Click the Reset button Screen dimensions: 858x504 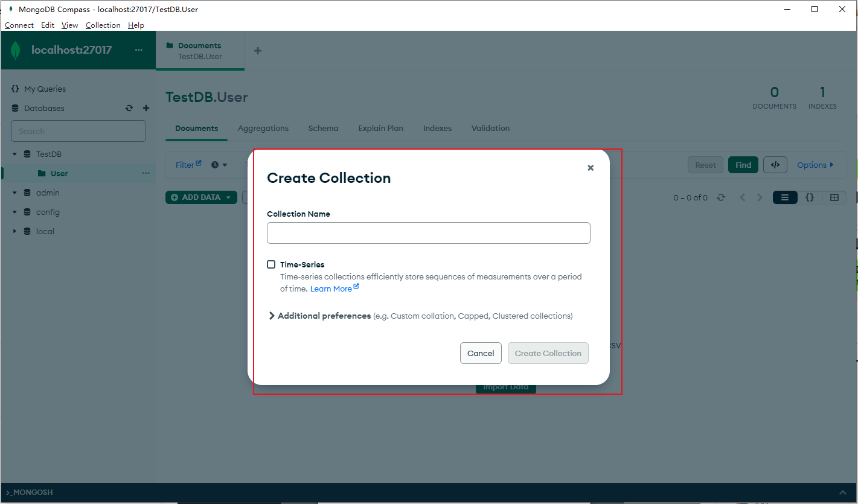pos(705,165)
